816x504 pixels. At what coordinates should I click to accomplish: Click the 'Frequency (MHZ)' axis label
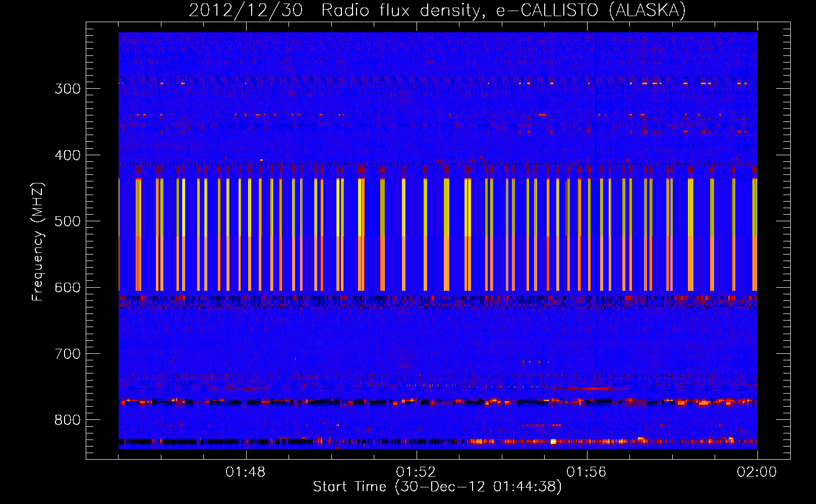click(38, 241)
